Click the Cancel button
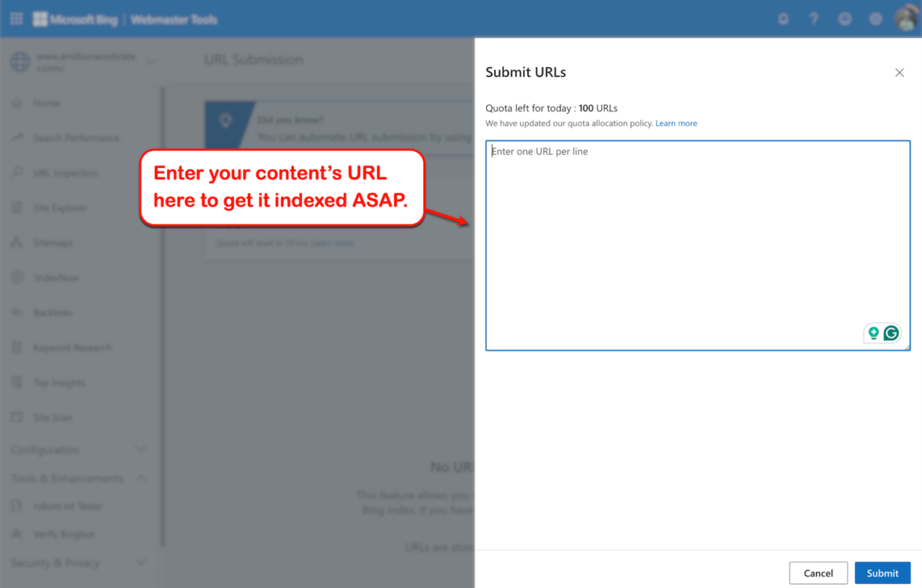Screen dimensions: 922x588 tap(818, 573)
